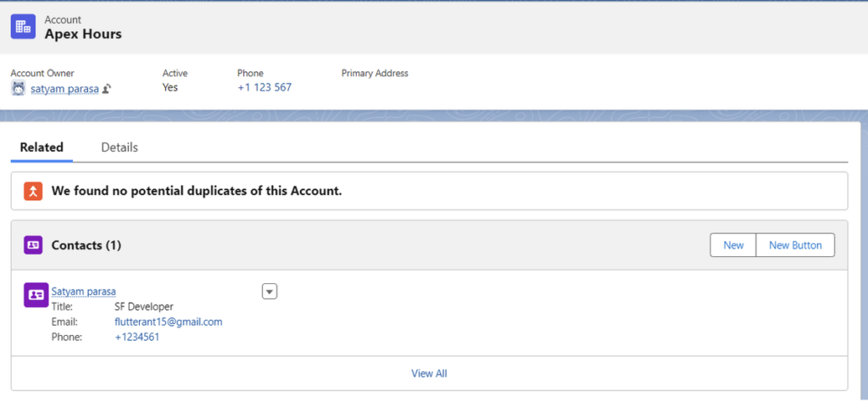Click the account owner avatar icon
The height and width of the screenshot is (402, 868).
tap(19, 88)
